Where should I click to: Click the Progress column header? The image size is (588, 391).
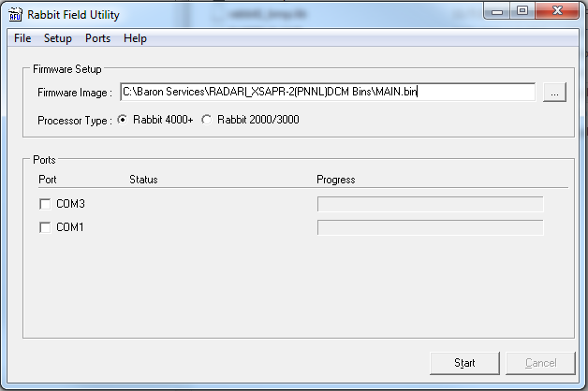(x=335, y=180)
